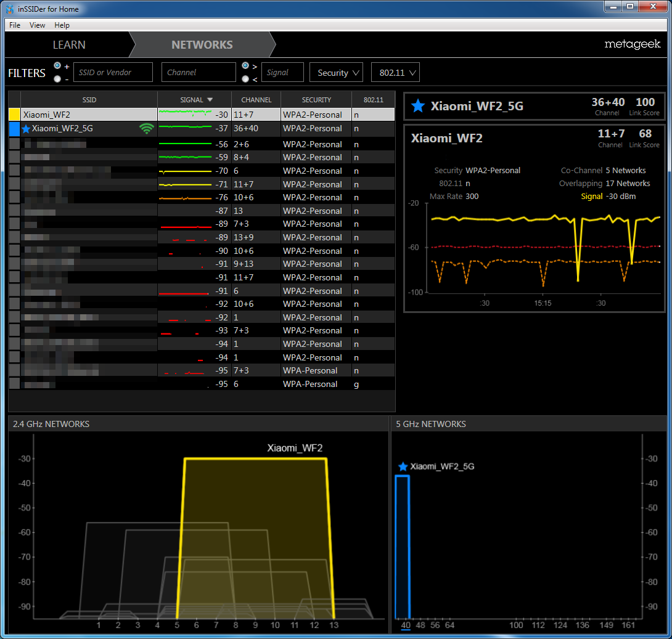Open the View menu
The width and height of the screenshot is (672, 639).
pos(37,25)
